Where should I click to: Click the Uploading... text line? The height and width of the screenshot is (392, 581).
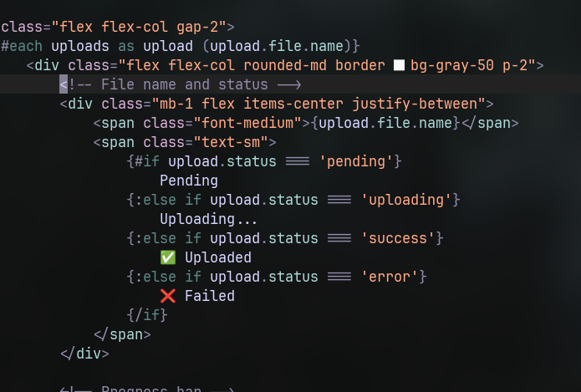(x=209, y=219)
